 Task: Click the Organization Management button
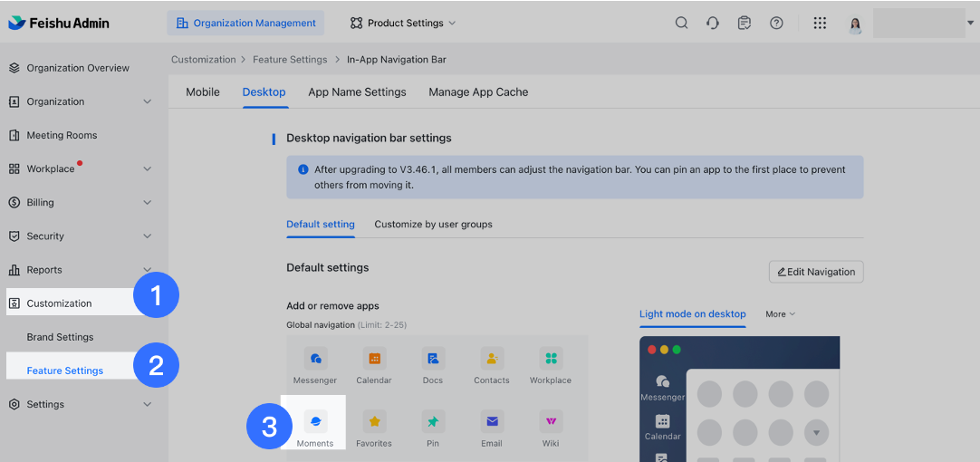click(x=245, y=24)
